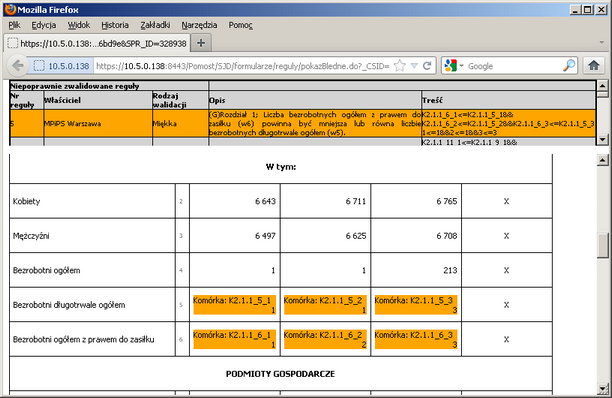Bookmark this page with the star icon

click(x=399, y=66)
